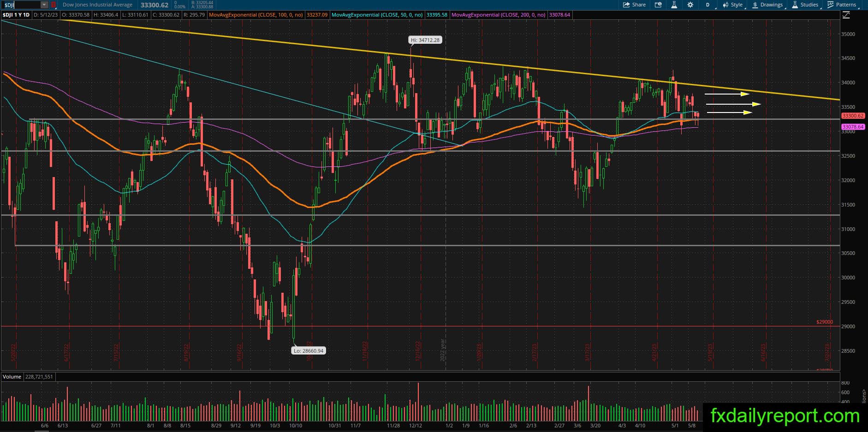Open the Studies dropdown
The height and width of the screenshot is (432, 868).
tap(806, 5)
